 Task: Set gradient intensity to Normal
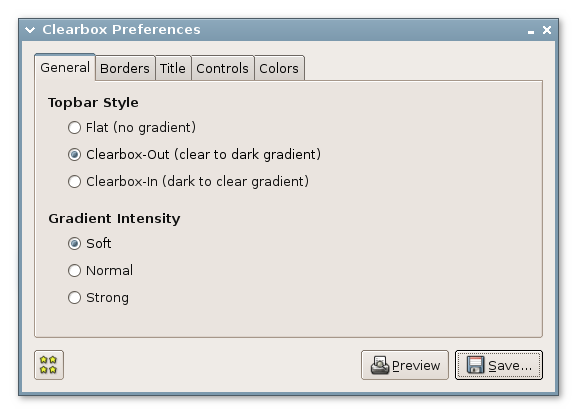[100, 271]
